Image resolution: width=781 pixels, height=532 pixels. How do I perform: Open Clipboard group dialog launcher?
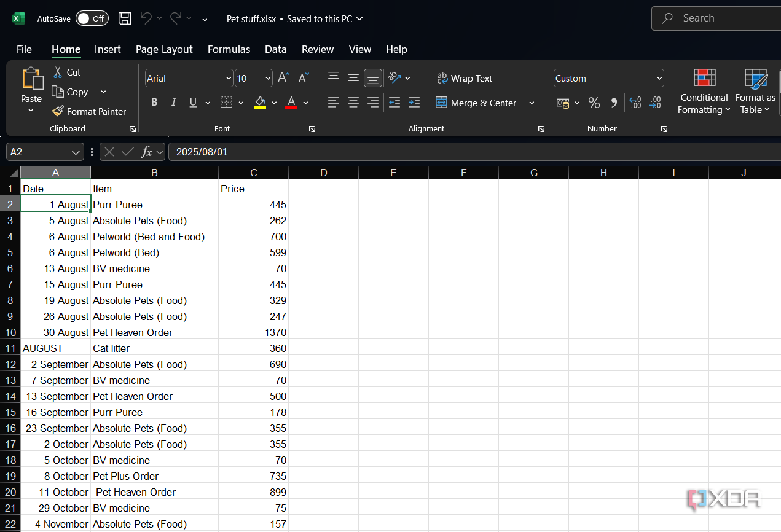click(x=132, y=129)
